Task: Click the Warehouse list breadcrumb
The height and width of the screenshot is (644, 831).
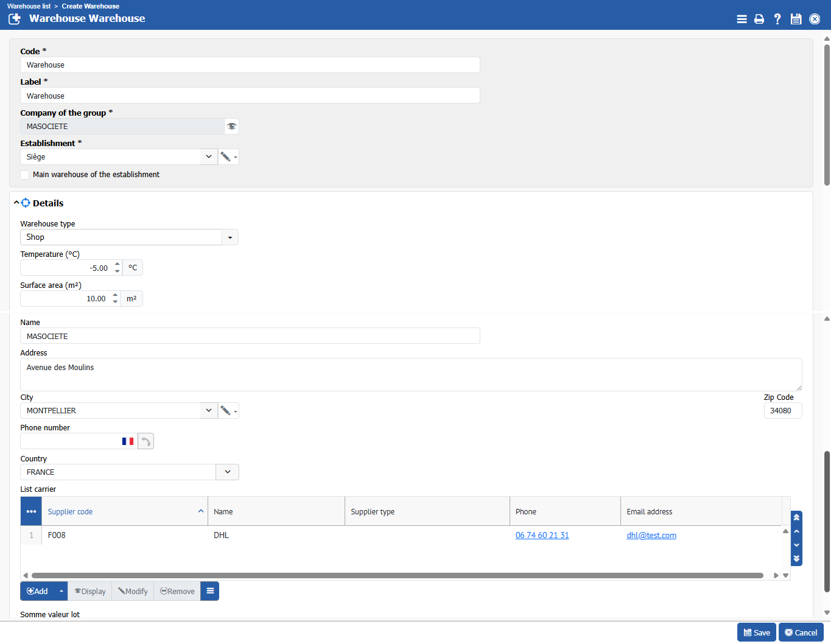Action: coord(29,6)
